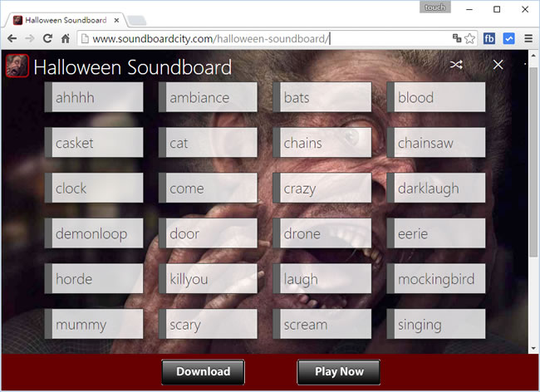Open a new browser tab
This screenshot has height=392, width=540.
[136, 19]
